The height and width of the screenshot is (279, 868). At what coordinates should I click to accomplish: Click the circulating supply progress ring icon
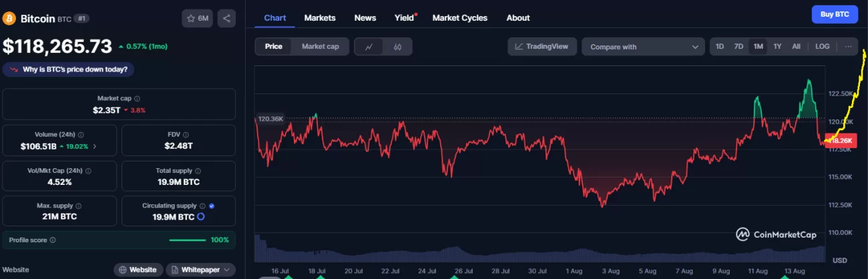tap(200, 217)
